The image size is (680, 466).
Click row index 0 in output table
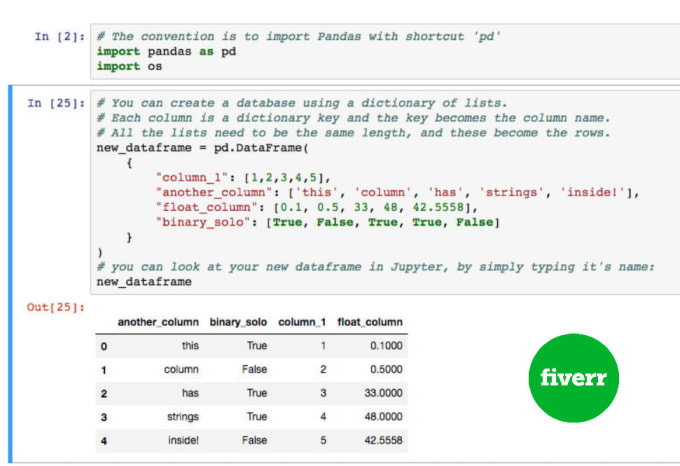click(104, 346)
